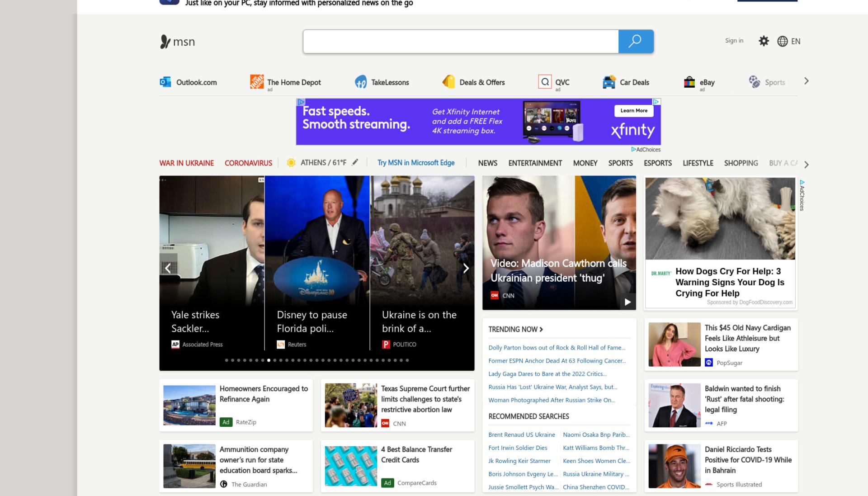Click inside the MSN search box
Viewport: 868px width, 496px height.
(x=461, y=41)
